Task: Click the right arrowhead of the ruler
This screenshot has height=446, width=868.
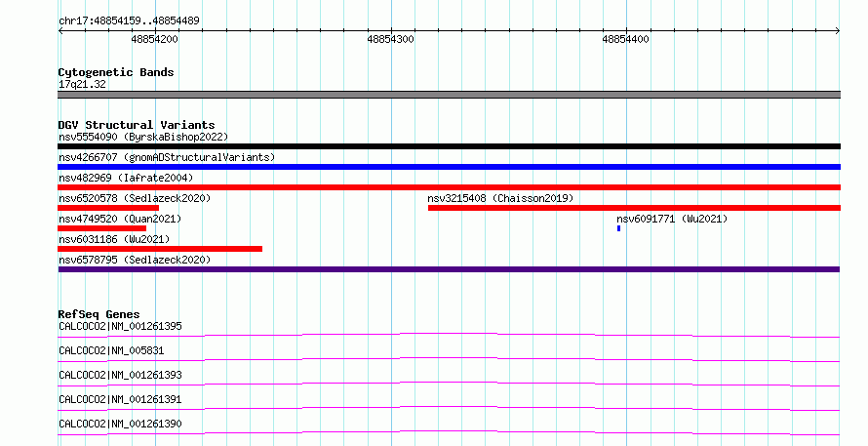Action: point(838,30)
